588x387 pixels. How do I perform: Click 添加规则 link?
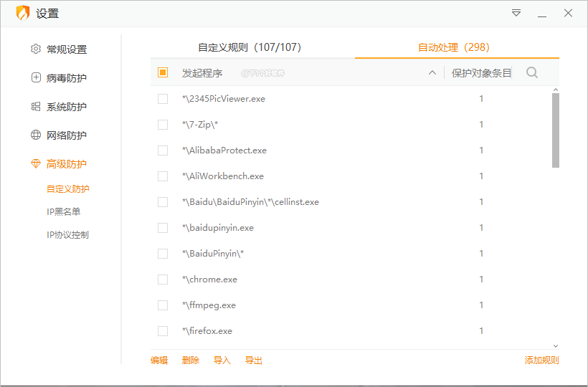tap(541, 360)
